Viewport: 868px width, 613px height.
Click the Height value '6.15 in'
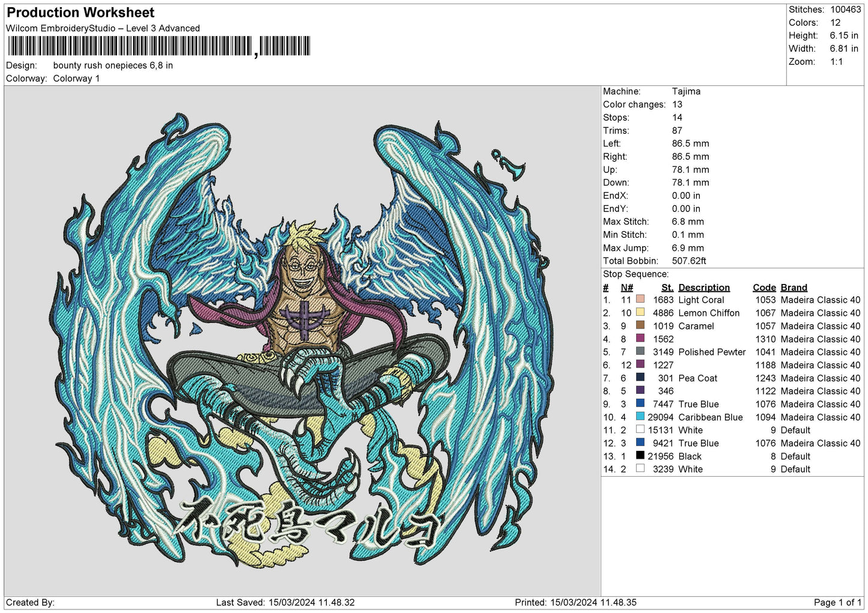[x=844, y=36]
